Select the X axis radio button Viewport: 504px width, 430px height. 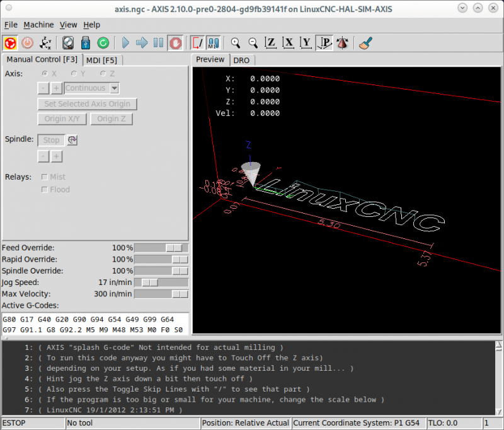[x=45, y=74]
